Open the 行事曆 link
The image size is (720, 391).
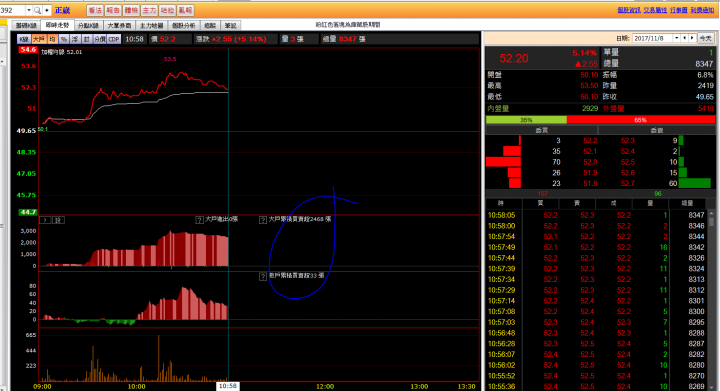(x=678, y=10)
